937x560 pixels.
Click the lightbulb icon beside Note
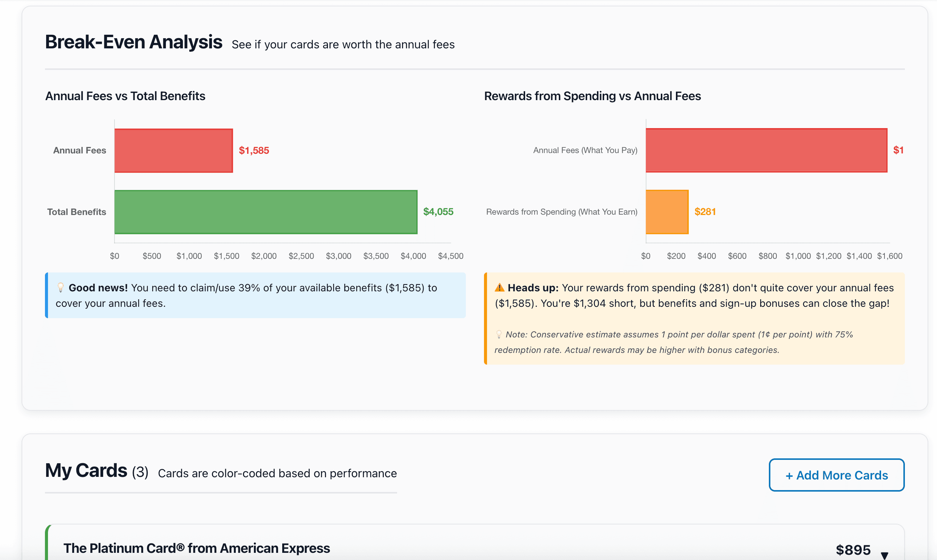[x=499, y=334]
